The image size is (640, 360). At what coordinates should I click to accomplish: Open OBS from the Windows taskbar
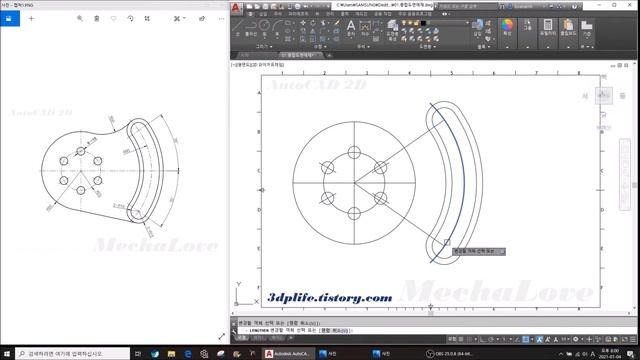click(x=449, y=353)
